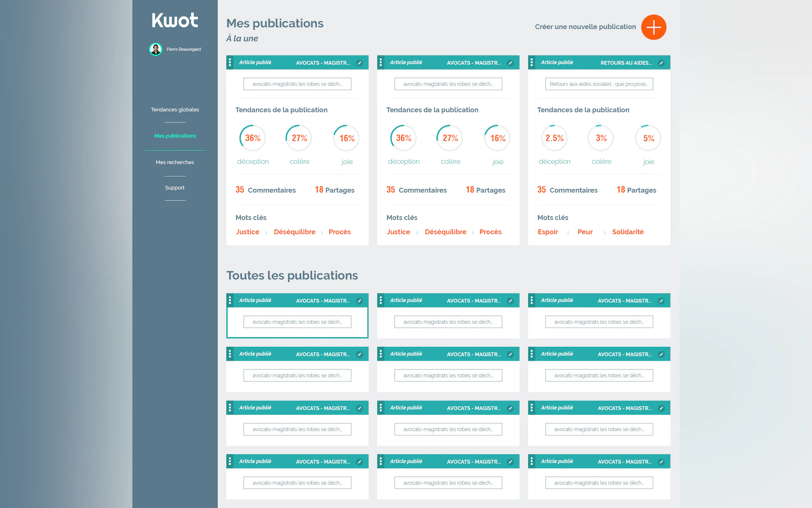Click the orange plus create publication button

click(653, 27)
